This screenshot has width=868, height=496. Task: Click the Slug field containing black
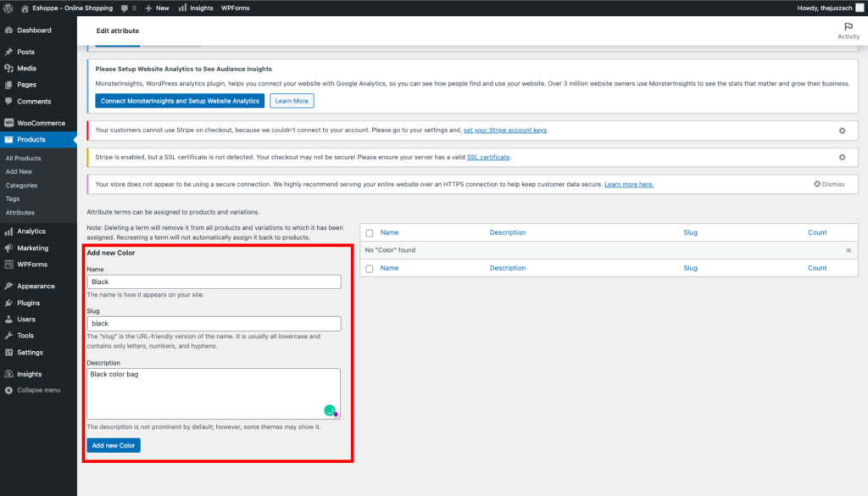point(214,323)
